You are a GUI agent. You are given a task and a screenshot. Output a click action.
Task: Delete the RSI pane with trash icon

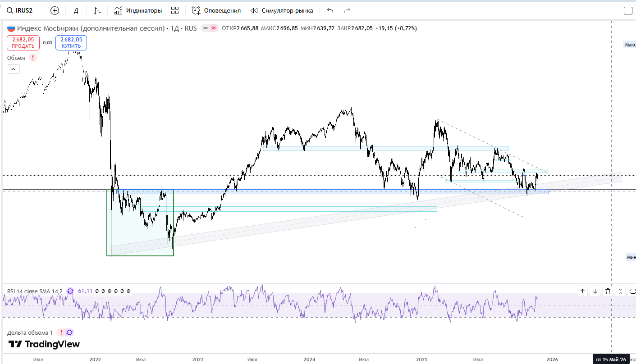coord(608,291)
